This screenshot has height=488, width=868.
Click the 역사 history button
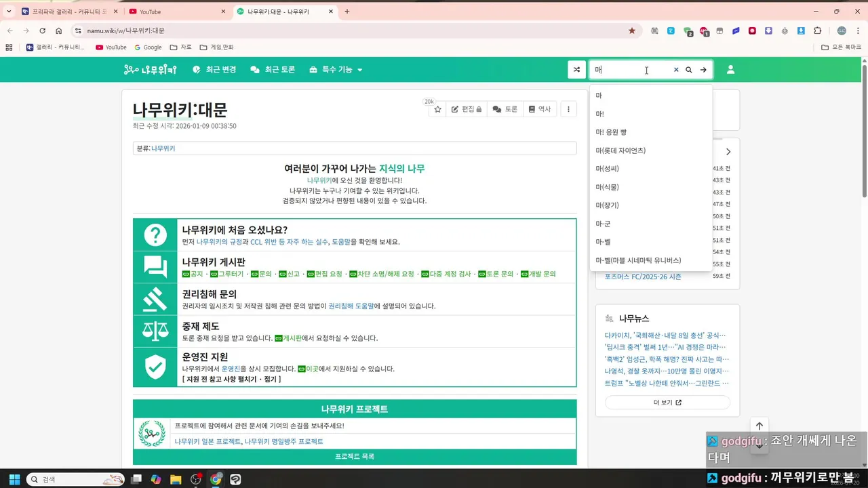tap(540, 109)
